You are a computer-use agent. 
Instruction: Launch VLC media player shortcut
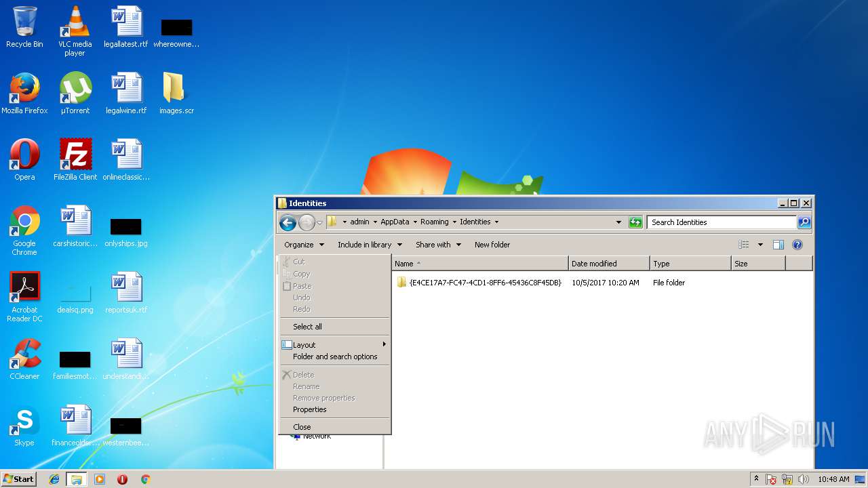[75, 31]
